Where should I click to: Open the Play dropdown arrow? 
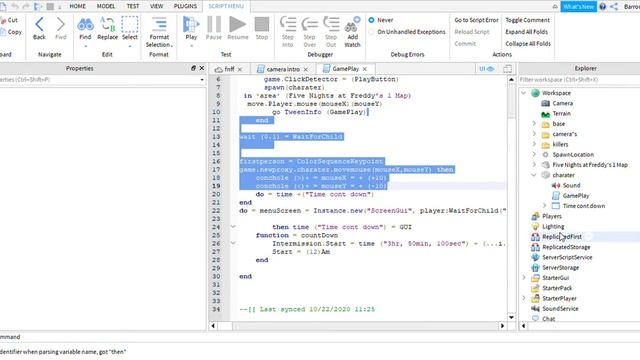click(x=191, y=46)
